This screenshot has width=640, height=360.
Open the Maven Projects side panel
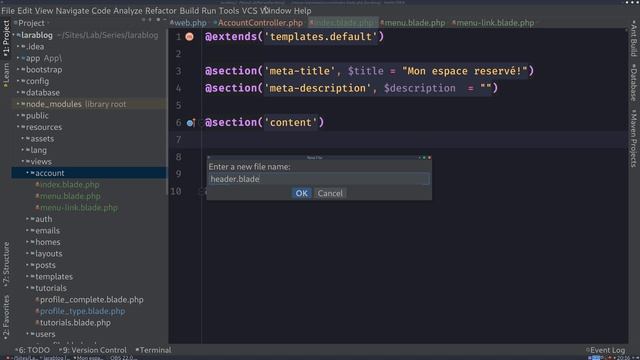pos(633,138)
